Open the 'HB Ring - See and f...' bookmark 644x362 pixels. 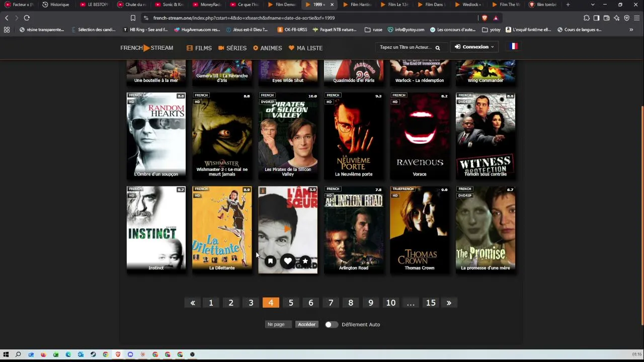coord(145,30)
